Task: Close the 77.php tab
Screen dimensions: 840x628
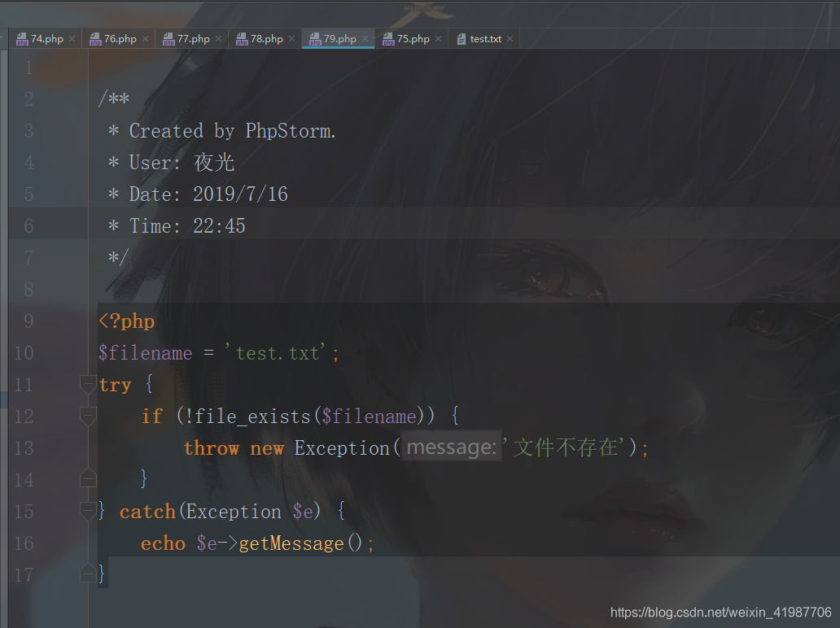Action: (x=219, y=38)
